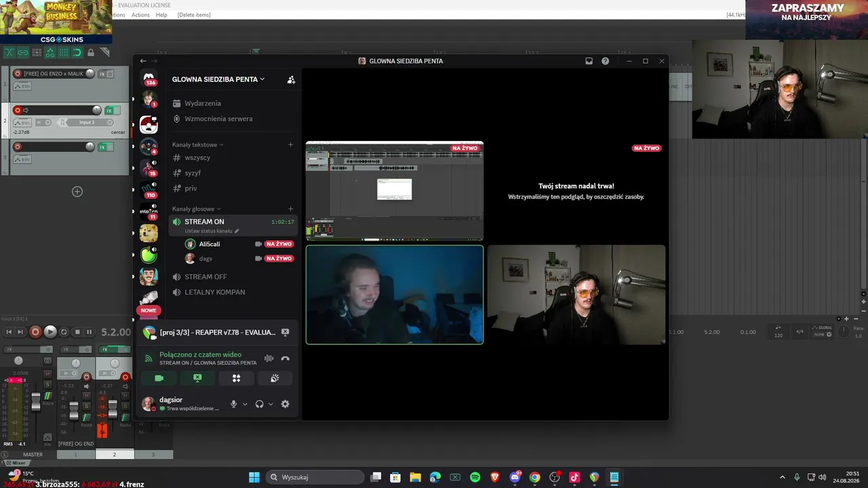Expand microphone input options arrow
Screen dimensions: 868x488
(245, 404)
